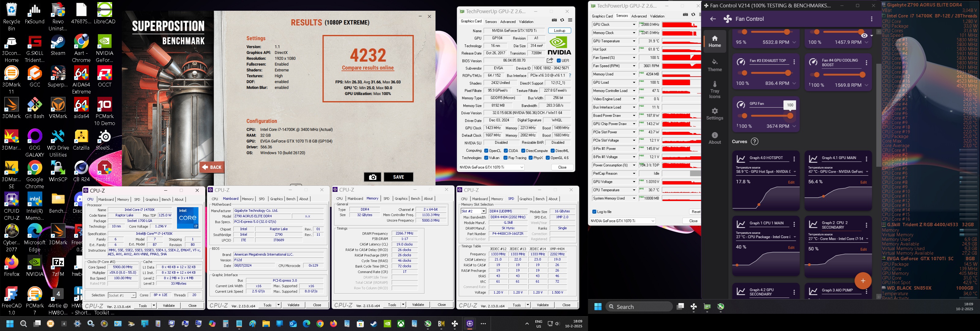This screenshot has width=980, height=331.
Task: Click the Bus Interface question mark in GPU-Z
Action: pos(570,75)
